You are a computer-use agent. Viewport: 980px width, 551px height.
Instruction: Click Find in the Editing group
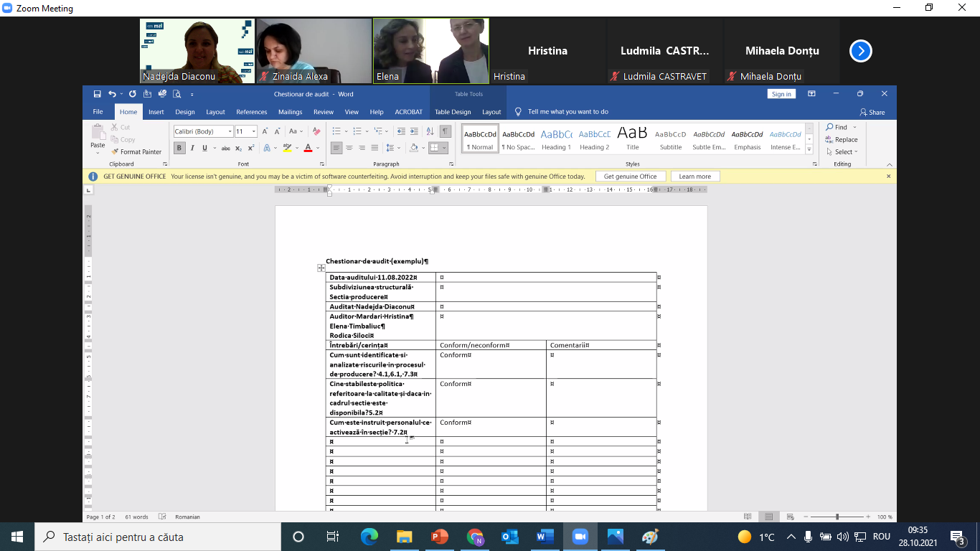click(x=838, y=128)
